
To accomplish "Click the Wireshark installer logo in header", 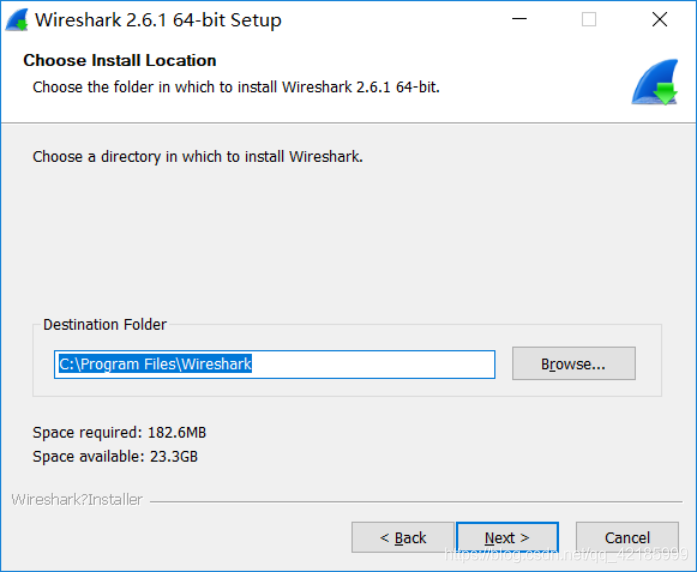I will pyautogui.click(x=655, y=82).
